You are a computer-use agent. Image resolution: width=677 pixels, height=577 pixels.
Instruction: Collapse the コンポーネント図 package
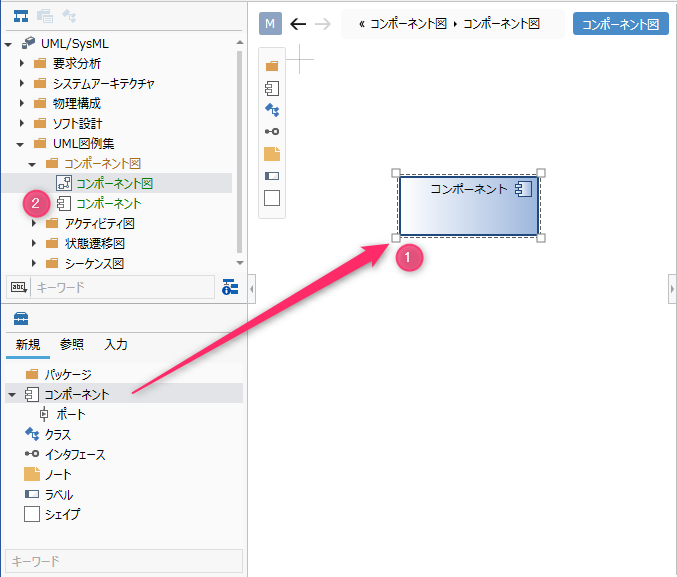pos(32,165)
